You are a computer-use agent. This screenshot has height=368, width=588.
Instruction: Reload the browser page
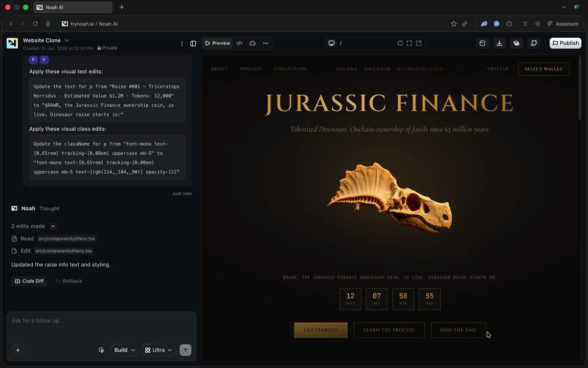coord(35,24)
